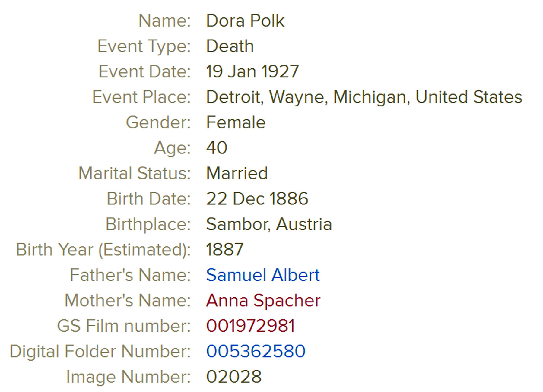Click the "Mother's Name:" field label
The width and height of the screenshot is (543, 392).
point(128,300)
